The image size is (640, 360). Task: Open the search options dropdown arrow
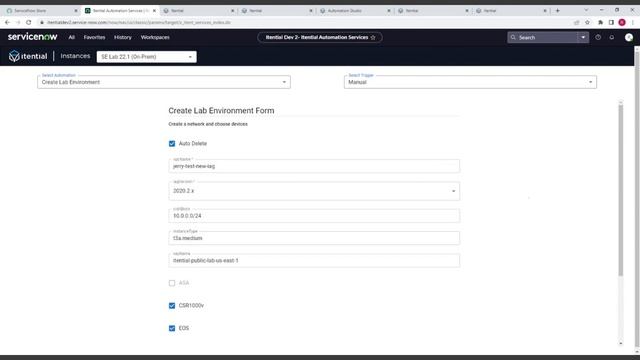coord(583,38)
